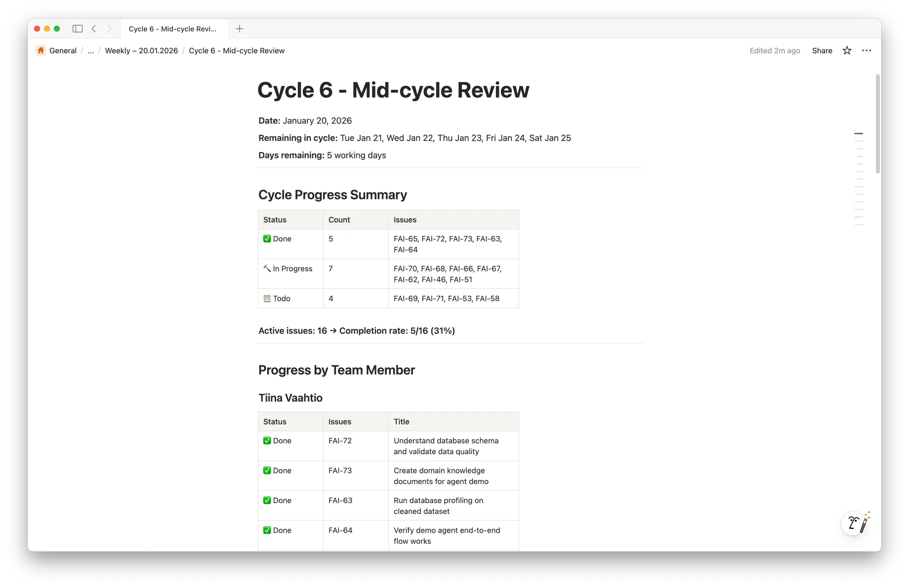909x588 pixels.
Task: Click the General home icon in breadcrumb
Action: 41,50
